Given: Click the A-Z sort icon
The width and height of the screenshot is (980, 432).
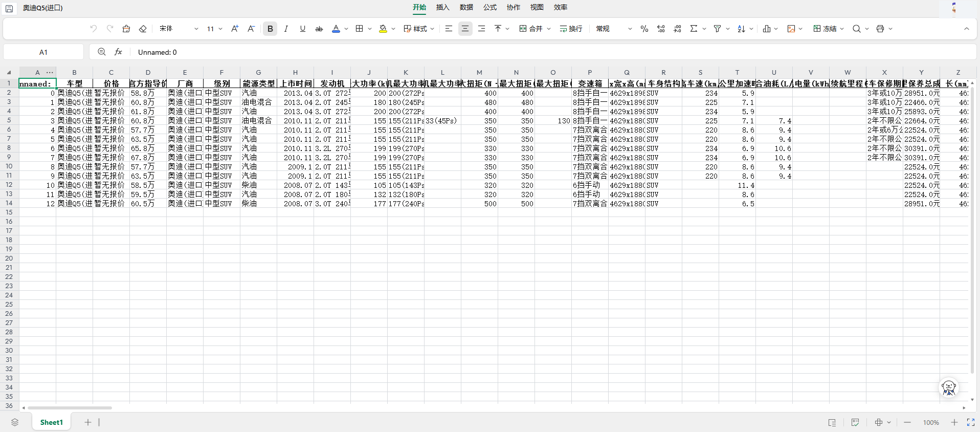Looking at the screenshot, I should (x=741, y=29).
